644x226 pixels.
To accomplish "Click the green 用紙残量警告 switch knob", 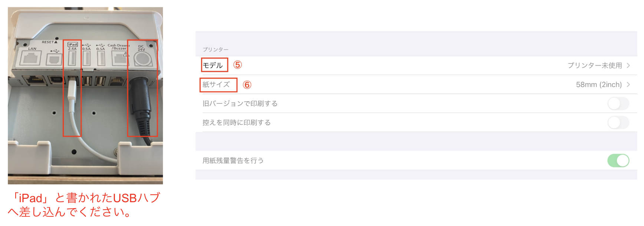I will point(623,160).
